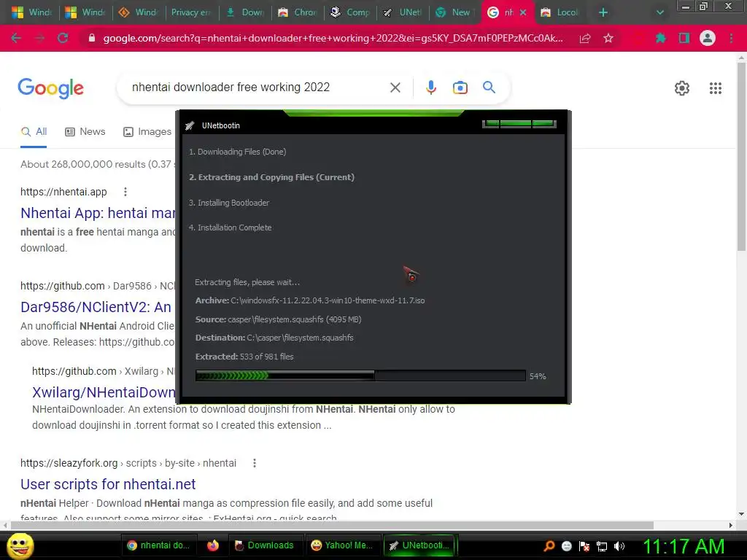Click the taskbar clock showing 11:17 AM

click(x=684, y=546)
